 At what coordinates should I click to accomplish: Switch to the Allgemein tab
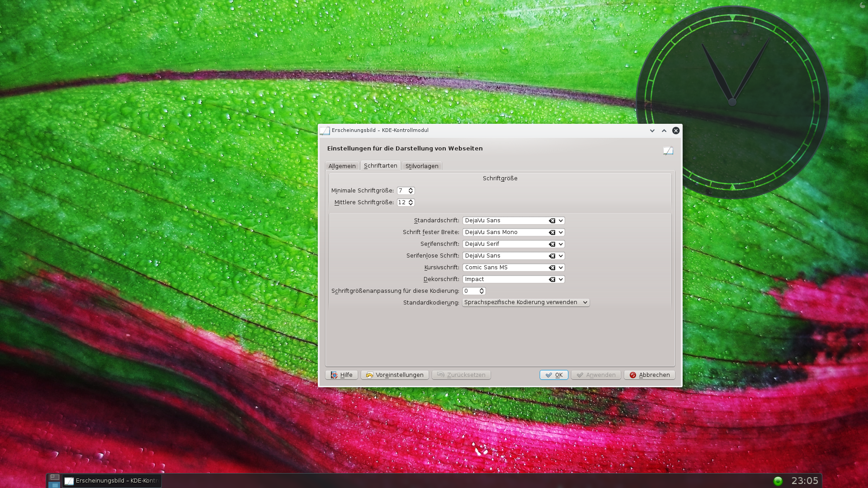pos(342,166)
